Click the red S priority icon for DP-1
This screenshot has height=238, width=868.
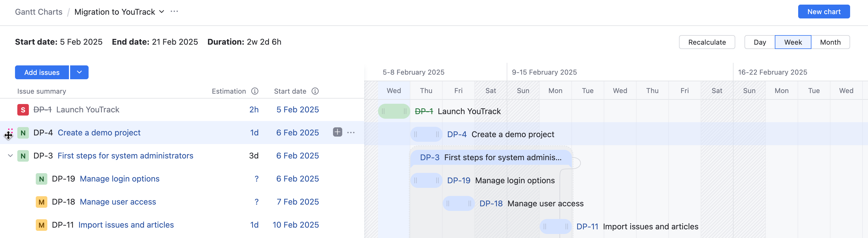pos(23,110)
